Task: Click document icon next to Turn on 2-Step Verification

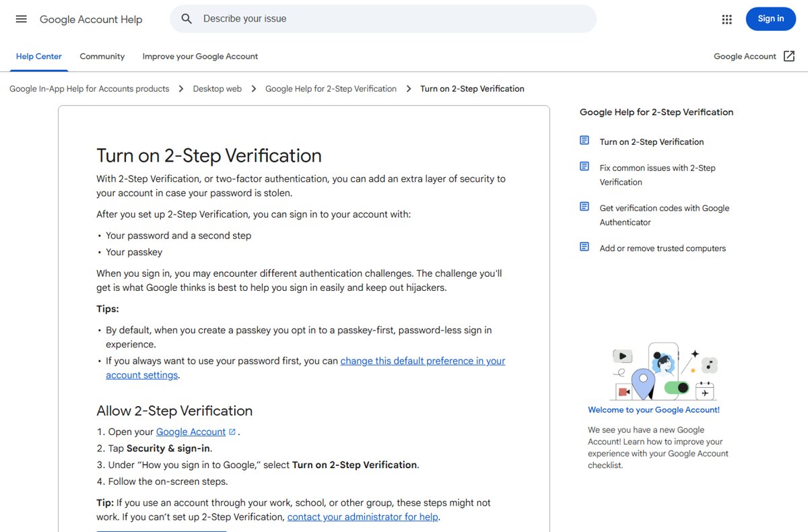Action: tap(584, 140)
